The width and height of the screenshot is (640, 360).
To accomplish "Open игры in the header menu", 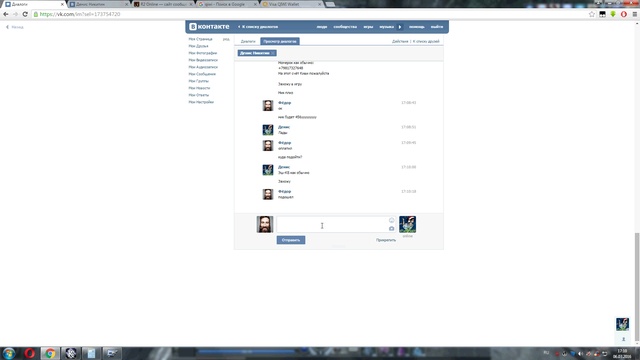I will click(x=368, y=27).
